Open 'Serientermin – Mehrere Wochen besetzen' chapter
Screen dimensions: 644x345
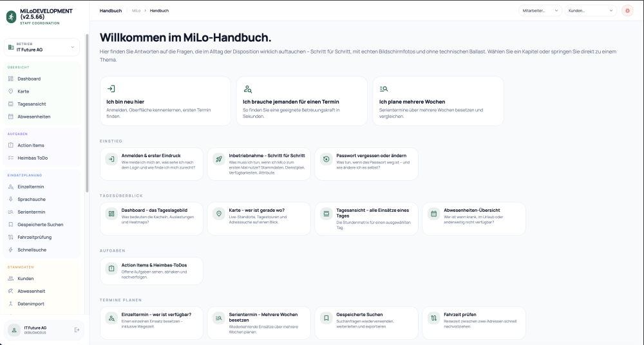(259, 323)
